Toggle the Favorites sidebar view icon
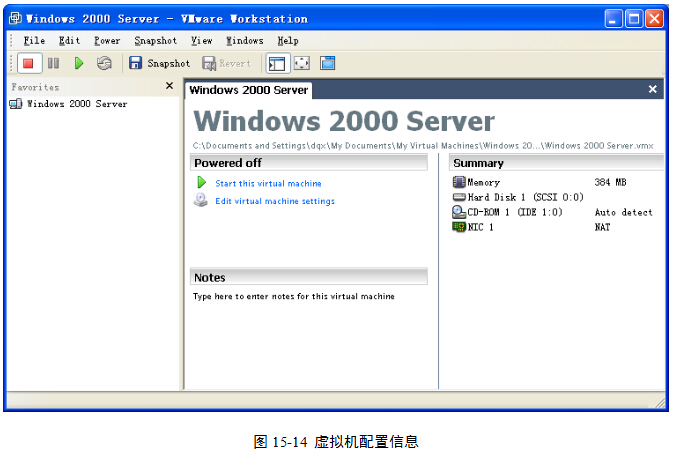The image size is (673, 451). tap(277, 64)
